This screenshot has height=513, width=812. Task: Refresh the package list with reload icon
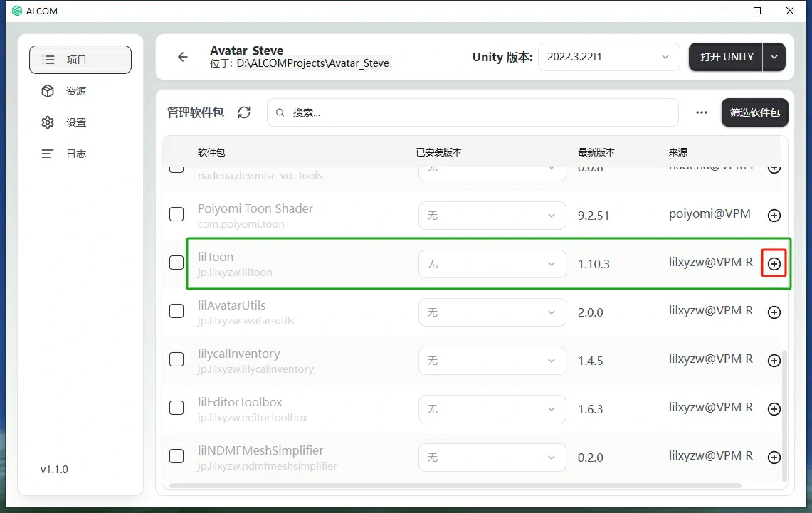coord(244,112)
